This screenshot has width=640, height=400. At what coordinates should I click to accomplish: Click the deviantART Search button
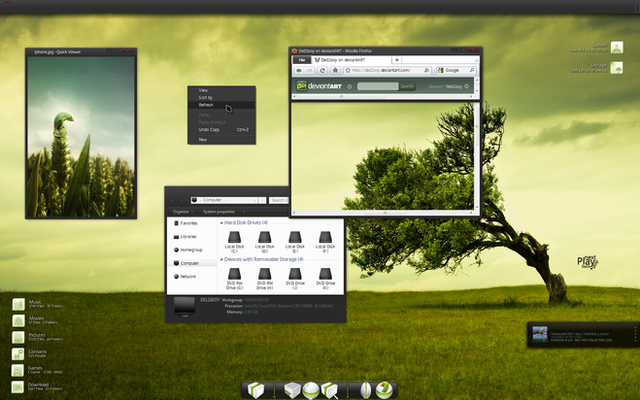click(x=407, y=86)
